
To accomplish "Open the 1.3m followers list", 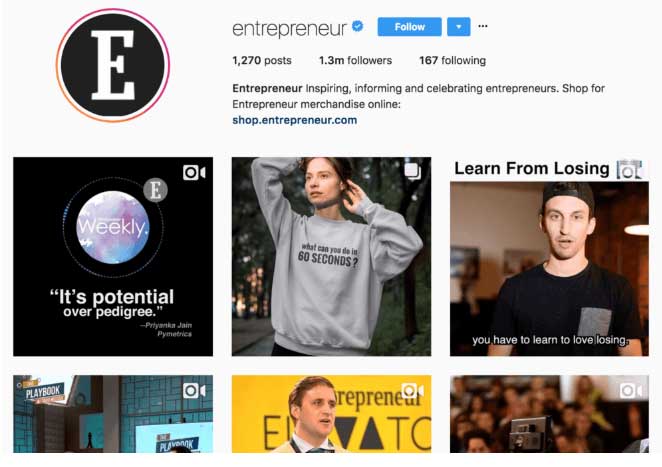I will tap(355, 60).
